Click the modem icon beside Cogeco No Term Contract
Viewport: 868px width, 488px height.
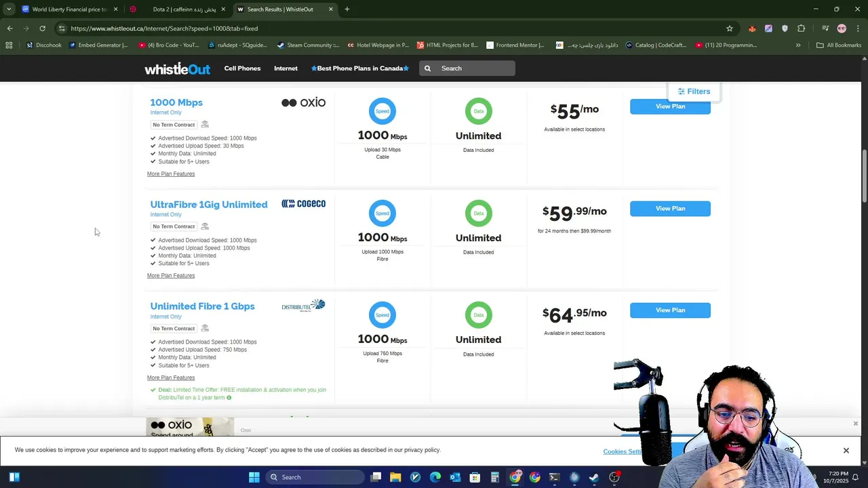(x=205, y=226)
